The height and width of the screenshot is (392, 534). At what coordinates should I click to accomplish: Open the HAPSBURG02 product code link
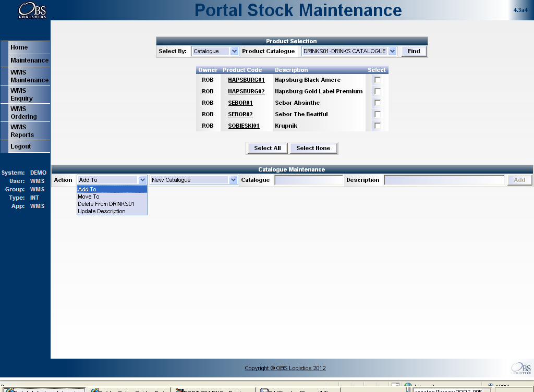246,91
